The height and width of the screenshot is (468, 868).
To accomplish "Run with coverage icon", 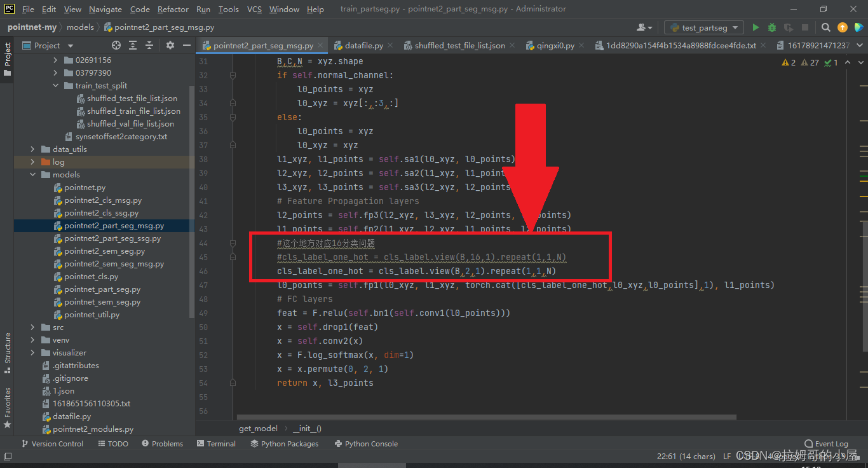I will 789,27.
